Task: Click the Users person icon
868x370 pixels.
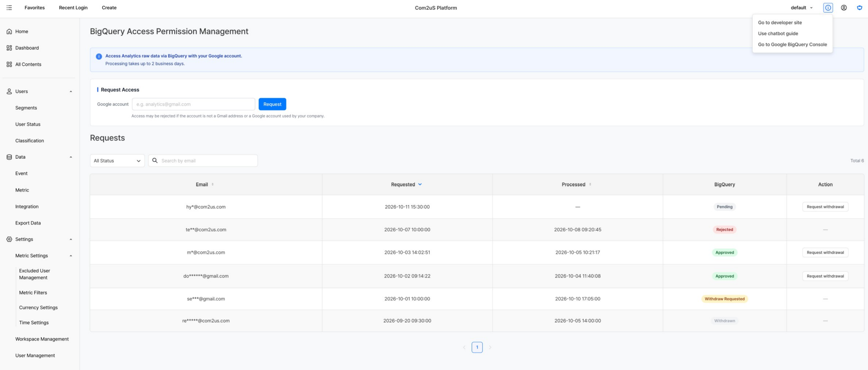Action: pos(9,91)
